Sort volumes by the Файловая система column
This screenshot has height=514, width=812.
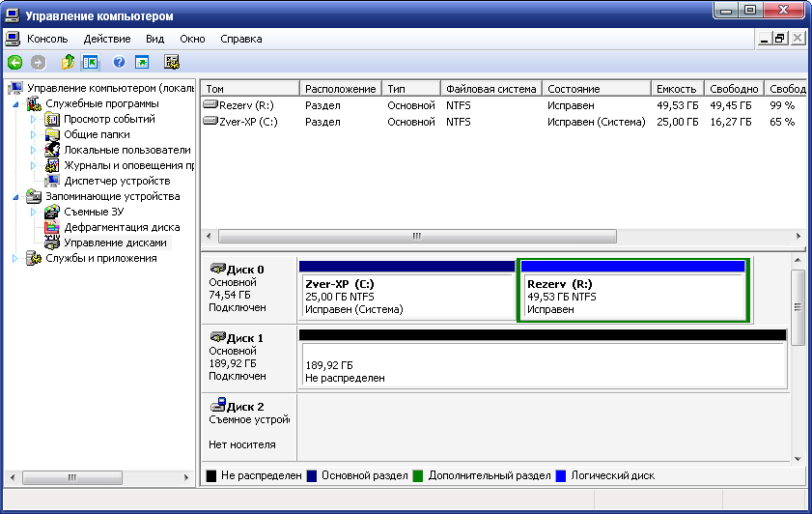[x=490, y=89]
